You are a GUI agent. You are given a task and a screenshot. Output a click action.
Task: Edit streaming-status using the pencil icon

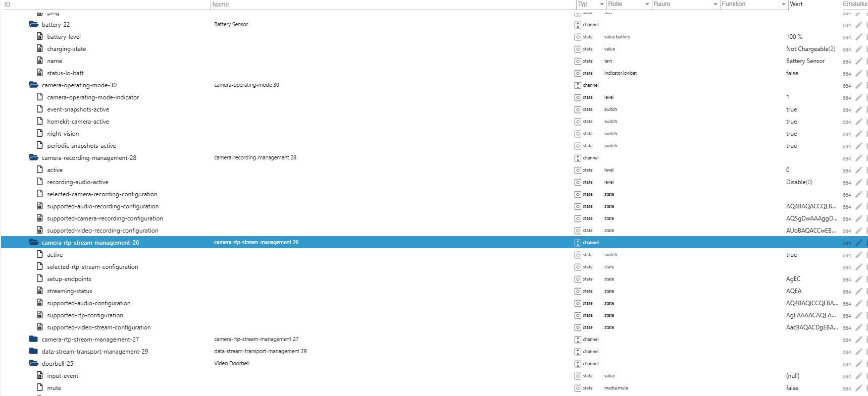click(858, 291)
